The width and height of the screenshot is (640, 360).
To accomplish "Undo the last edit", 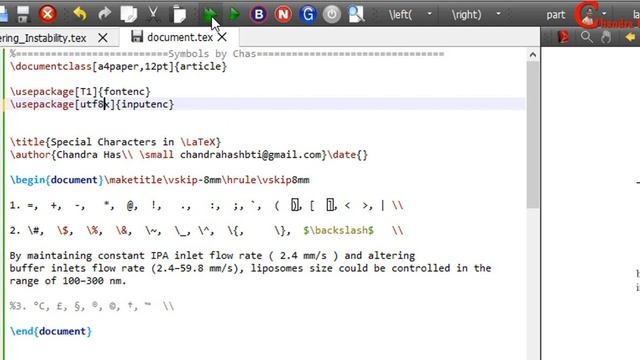I will (80, 14).
